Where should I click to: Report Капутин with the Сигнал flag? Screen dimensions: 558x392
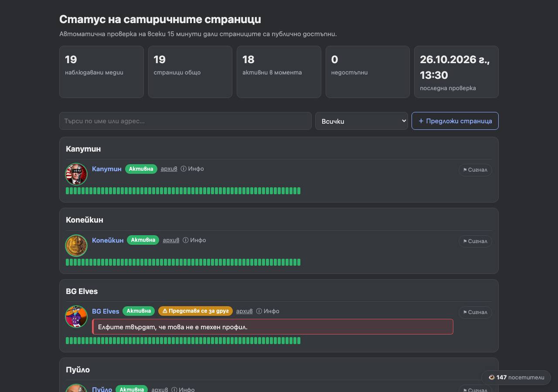(475, 170)
